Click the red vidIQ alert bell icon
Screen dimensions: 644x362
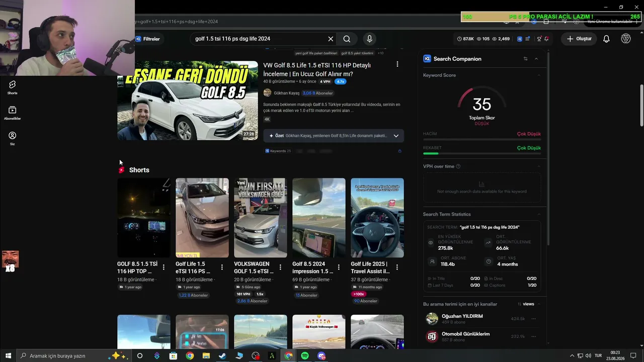(546, 39)
